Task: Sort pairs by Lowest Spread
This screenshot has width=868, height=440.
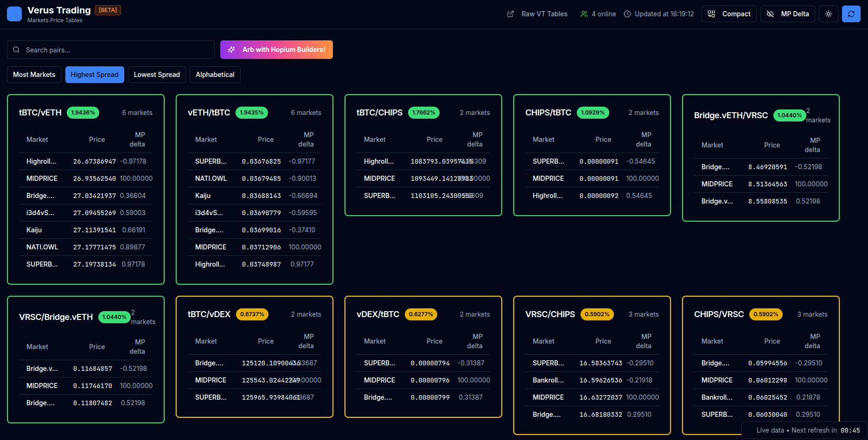Action: coord(157,75)
